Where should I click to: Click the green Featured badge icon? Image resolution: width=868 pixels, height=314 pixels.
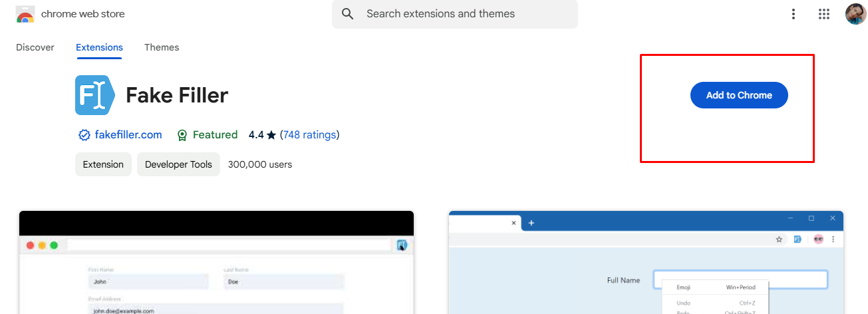pyautogui.click(x=182, y=135)
